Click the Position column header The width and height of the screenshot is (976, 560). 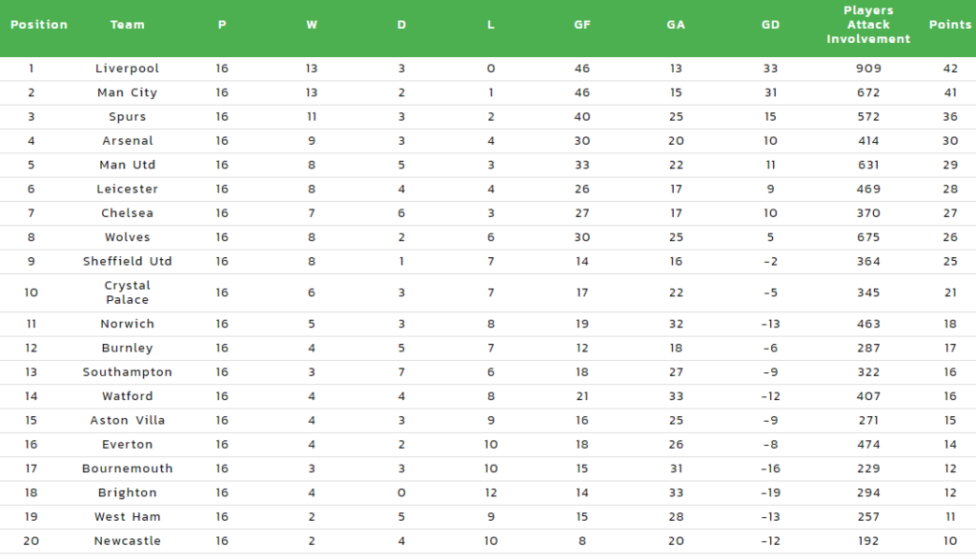[38, 25]
